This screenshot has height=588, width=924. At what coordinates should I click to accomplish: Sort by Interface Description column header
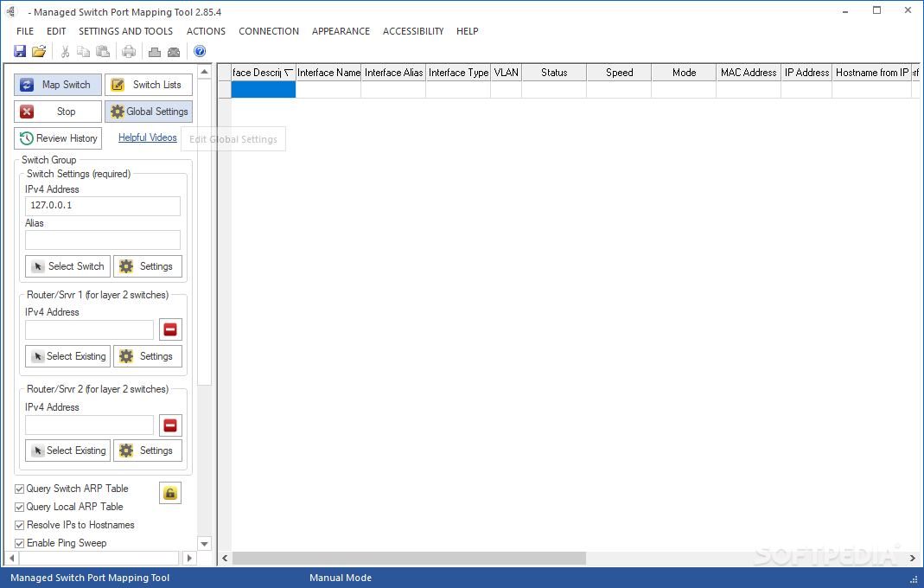point(263,73)
